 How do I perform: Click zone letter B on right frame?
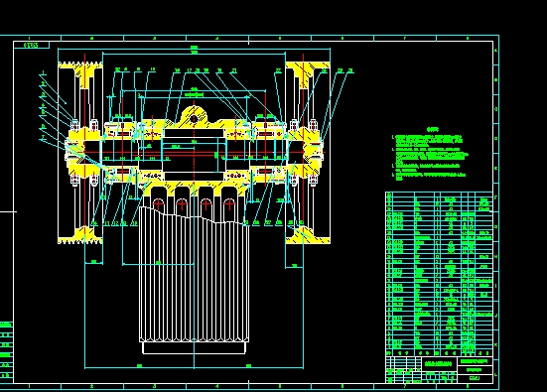[496, 79]
